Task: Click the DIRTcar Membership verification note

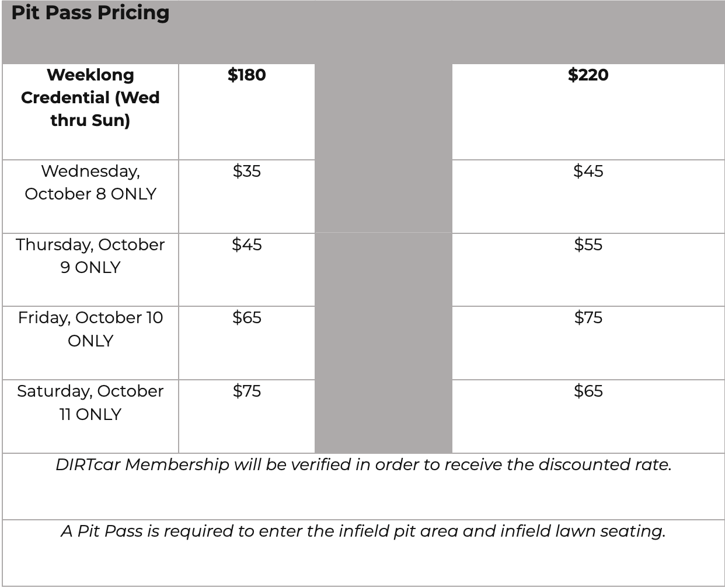Action: (x=363, y=465)
